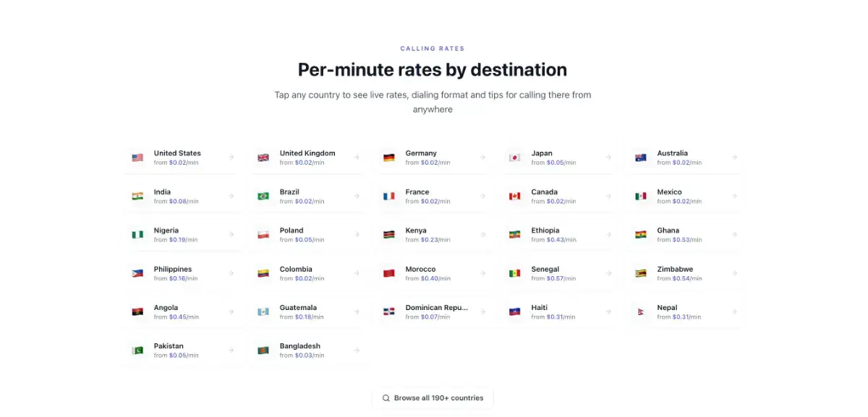Browse all 190+ countries
Screen dimensions: 868x417
coord(433,398)
